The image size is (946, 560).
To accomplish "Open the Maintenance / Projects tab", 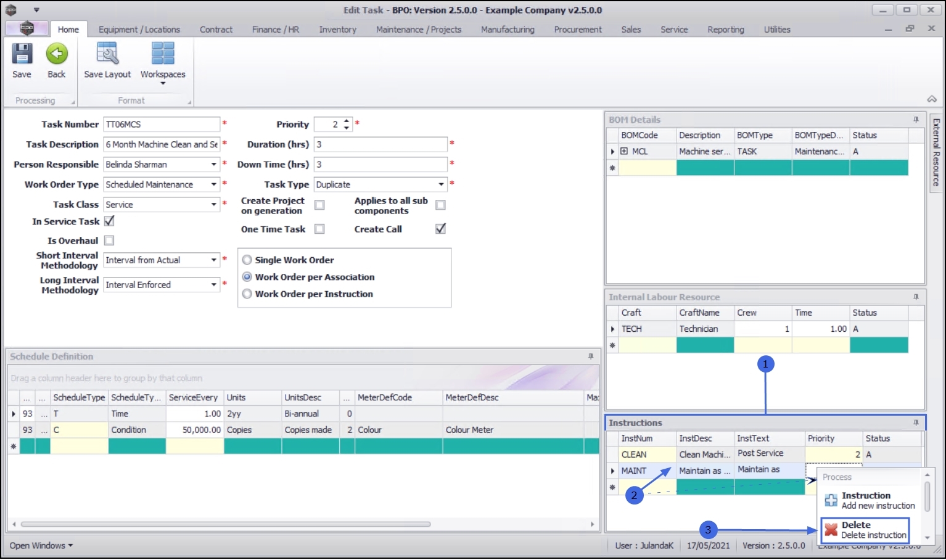I will (x=419, y=30).
